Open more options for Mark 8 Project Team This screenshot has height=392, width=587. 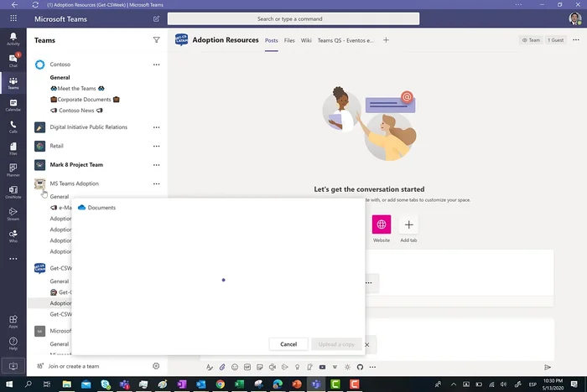pyautogui.click(x=157, y=164)
